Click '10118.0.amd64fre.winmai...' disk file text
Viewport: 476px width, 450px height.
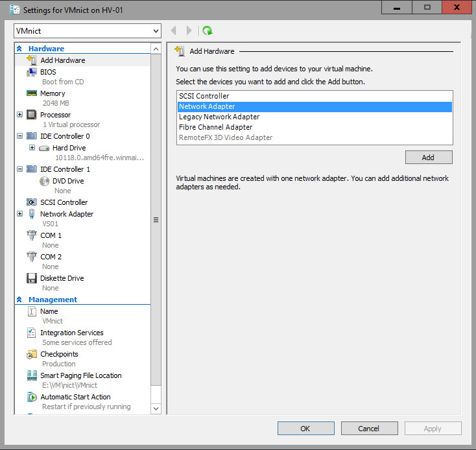click(x=100, y=158)
